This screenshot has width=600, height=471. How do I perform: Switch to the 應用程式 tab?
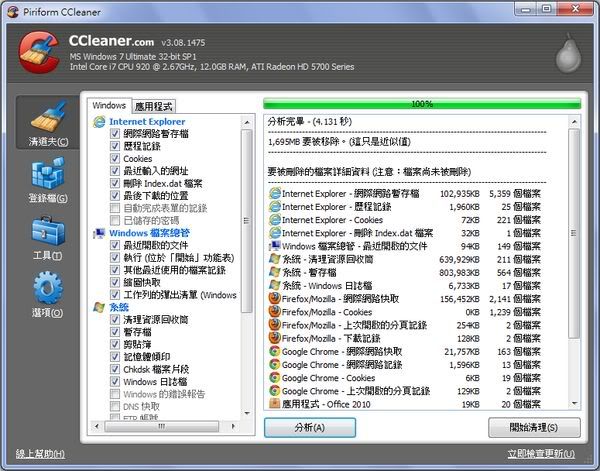coord(154,106)
